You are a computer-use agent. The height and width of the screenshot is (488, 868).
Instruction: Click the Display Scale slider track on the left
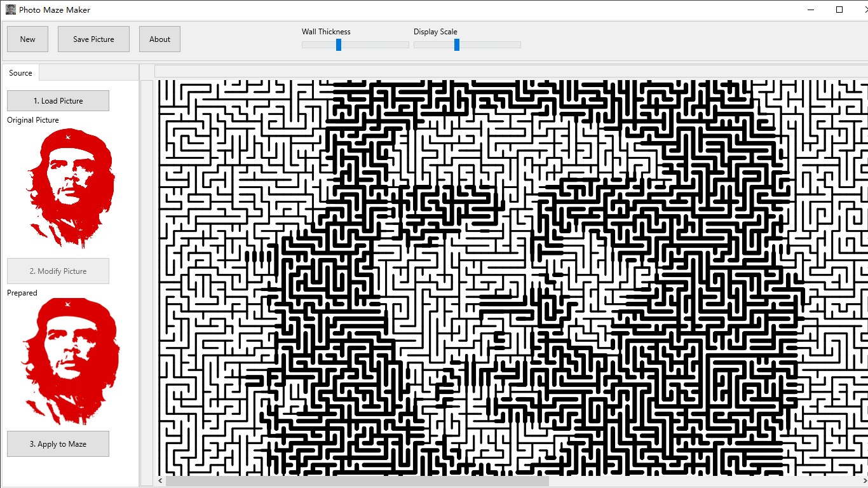click(432, 44)
